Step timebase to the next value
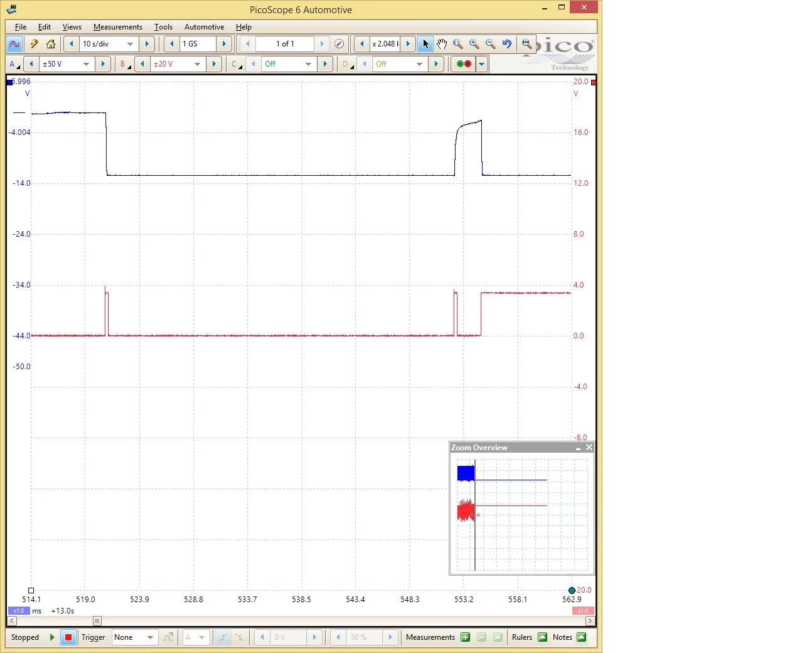This screenshot has height=653, width=812. click(x=147, y=44)
